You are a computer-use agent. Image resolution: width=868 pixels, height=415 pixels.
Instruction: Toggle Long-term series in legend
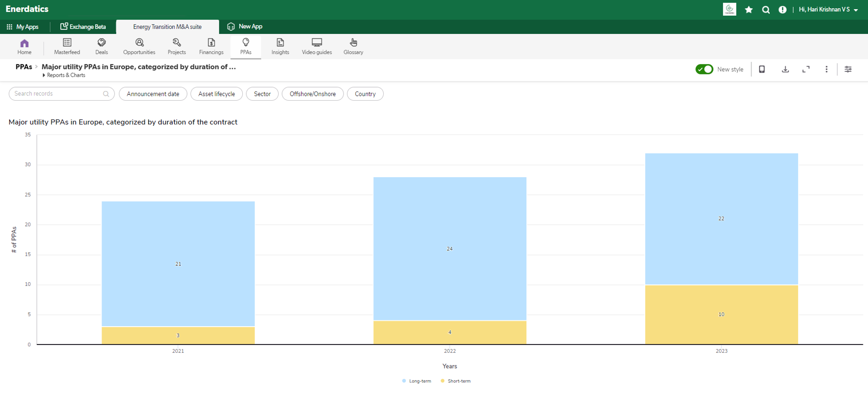click(417, 381)
